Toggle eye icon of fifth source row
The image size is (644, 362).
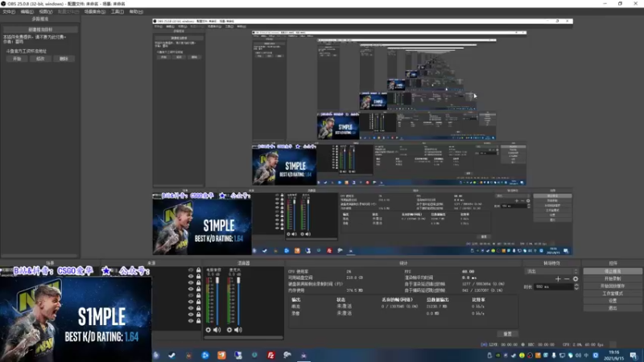[x=191, y=295]
